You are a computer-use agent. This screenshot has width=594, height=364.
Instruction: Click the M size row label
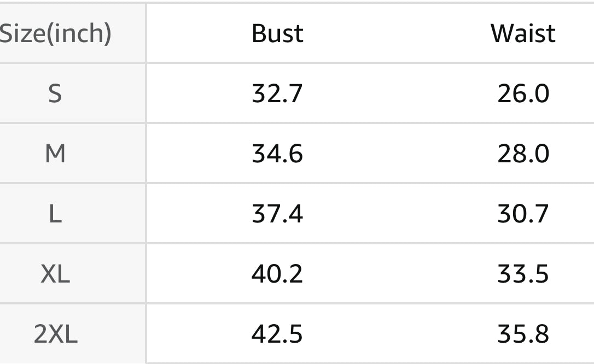(55, 154)
